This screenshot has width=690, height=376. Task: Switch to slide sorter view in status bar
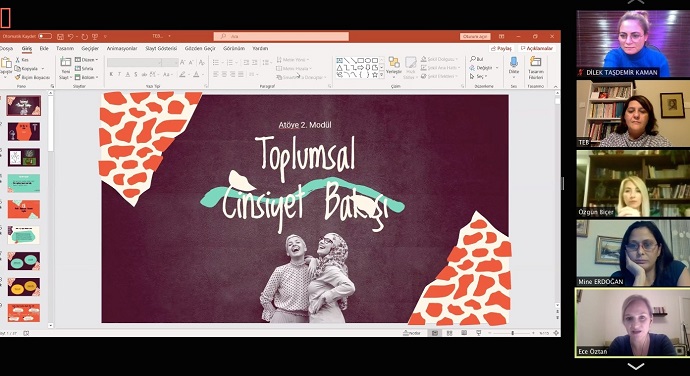[x=449, y=333]
